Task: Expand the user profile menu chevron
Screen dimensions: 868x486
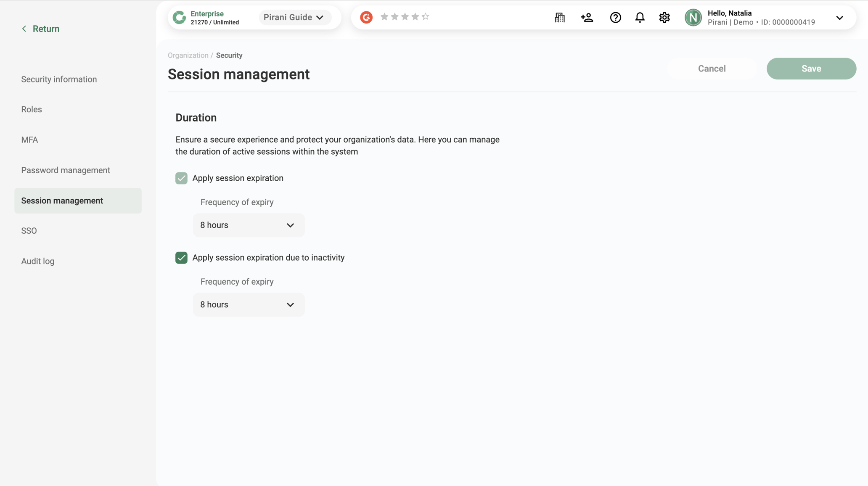Action: 839,18
